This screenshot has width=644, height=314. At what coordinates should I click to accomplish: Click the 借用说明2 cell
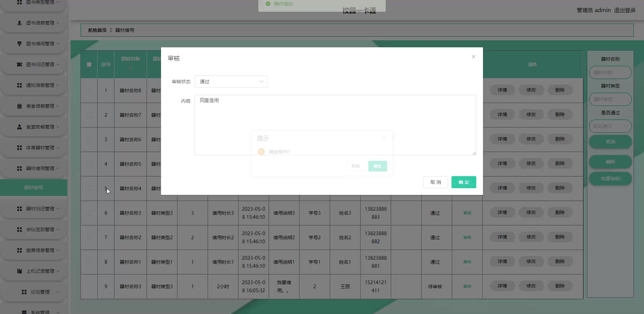click(284, 238)
